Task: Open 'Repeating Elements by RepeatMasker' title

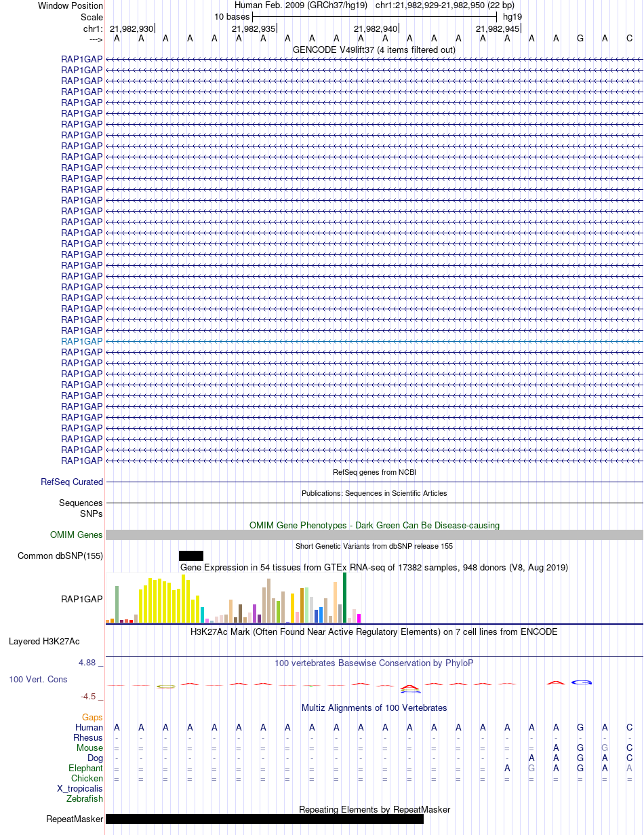Action: coord(374,809)
